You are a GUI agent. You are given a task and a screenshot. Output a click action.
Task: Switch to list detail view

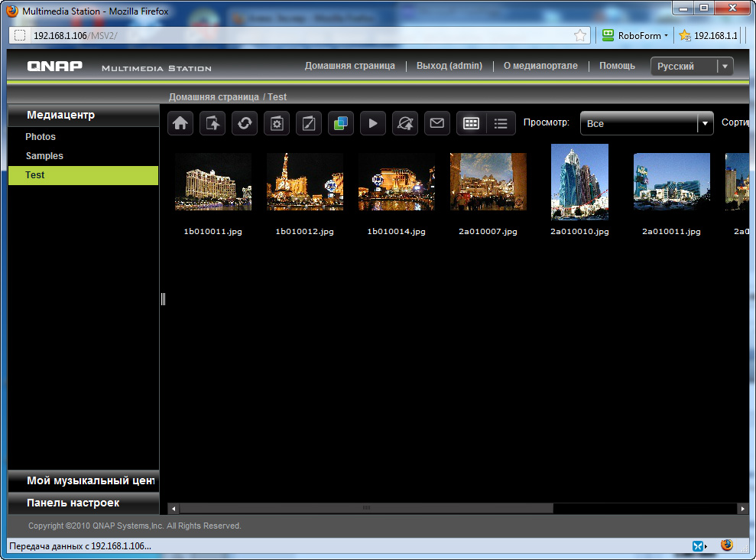point(500,123)
